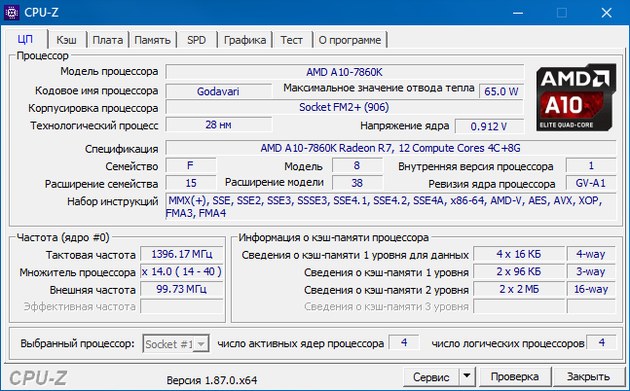
Task: Click the CPU-Z application icon in title bar
Action: (x=12, y=12)
